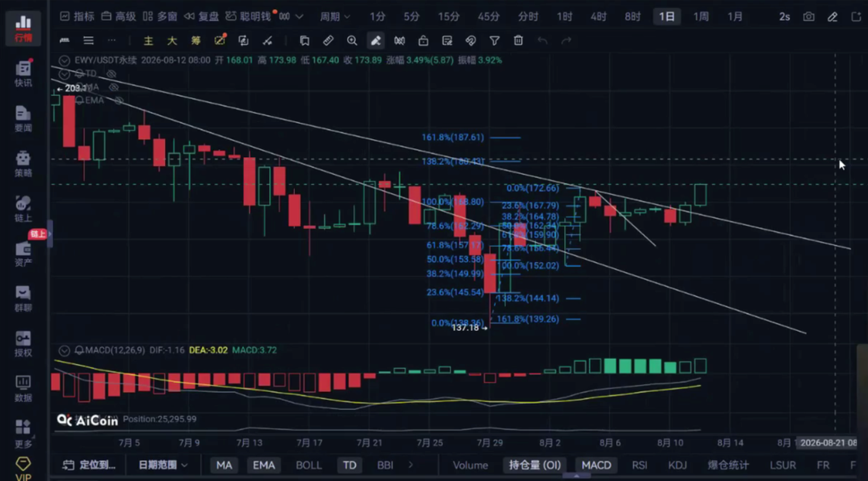Open 策略 strategy robot in sidebar
Viewport: 868px width, 481px height.
click(x=23, y=164)
